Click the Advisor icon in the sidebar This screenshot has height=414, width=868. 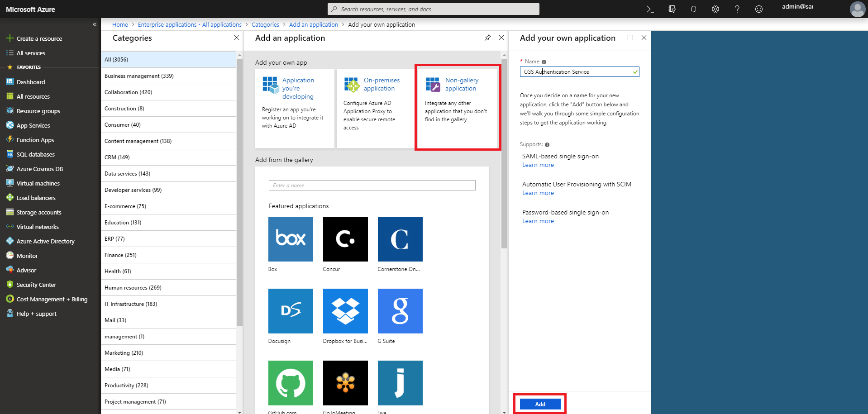[10, 270]
